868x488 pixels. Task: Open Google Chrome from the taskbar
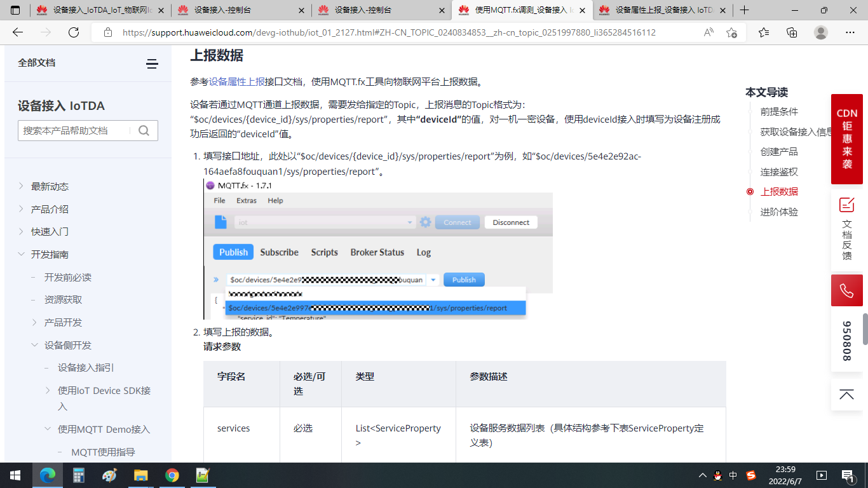coord(172,475)
